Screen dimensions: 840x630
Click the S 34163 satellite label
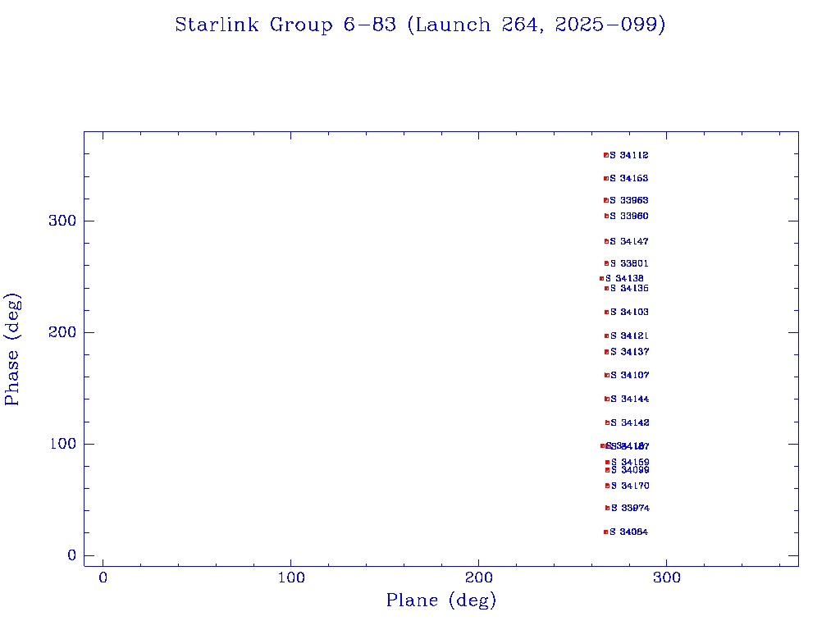tap(629, 178)
